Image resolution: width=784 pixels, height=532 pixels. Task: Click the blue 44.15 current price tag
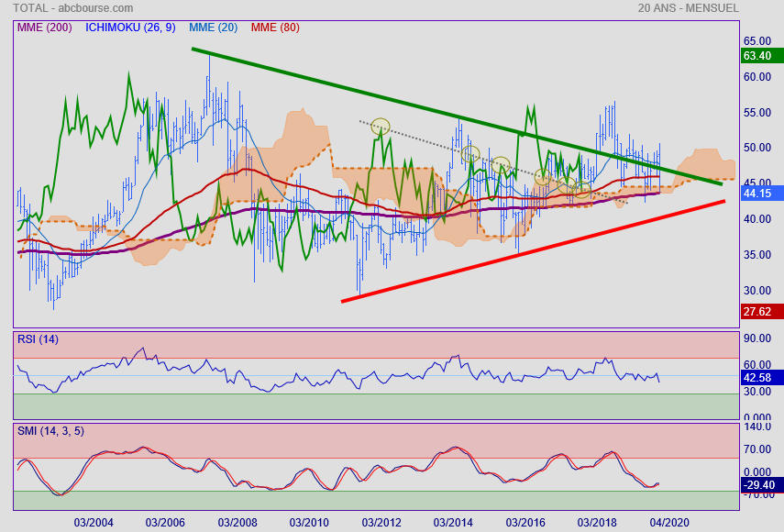[761, 193]
